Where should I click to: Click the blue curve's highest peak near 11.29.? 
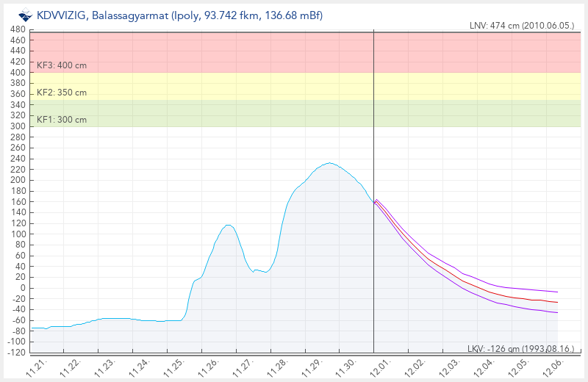(x=329, y=163)
